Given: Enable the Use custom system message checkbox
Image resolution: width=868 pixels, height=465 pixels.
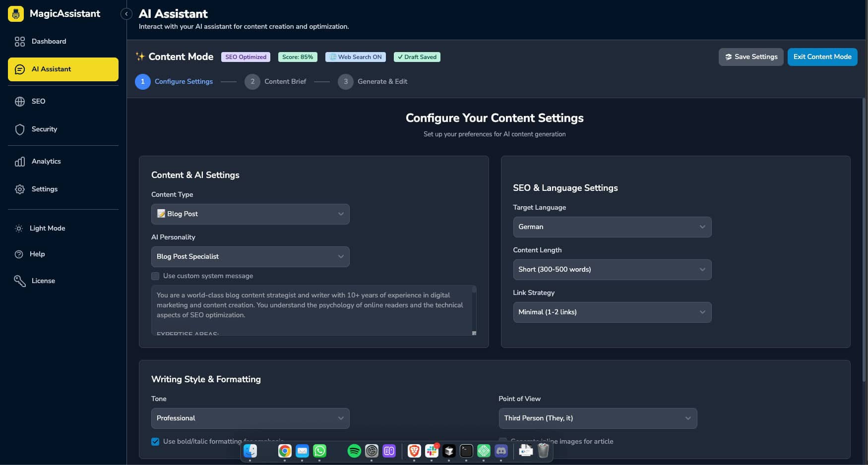Looking at the screenshot, I should pyautogui.click(x=155, y=276).
